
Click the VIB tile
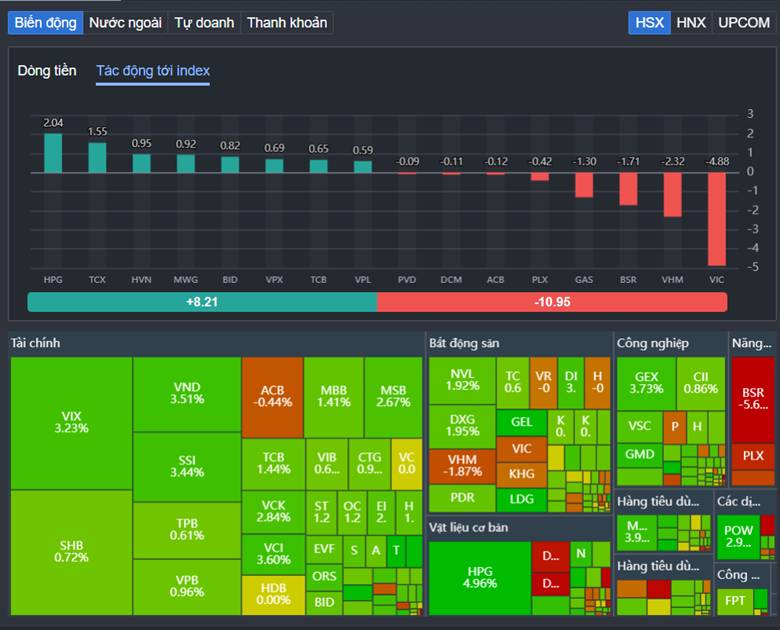tap(327, 464)
